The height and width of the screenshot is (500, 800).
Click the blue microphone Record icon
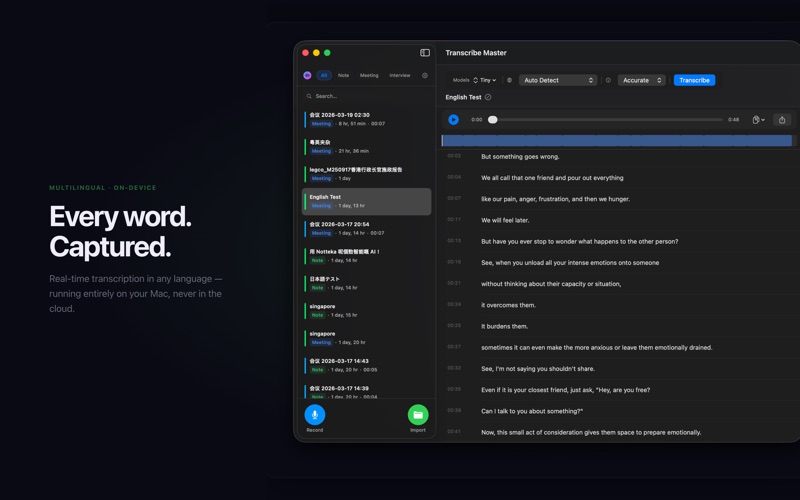314,414
